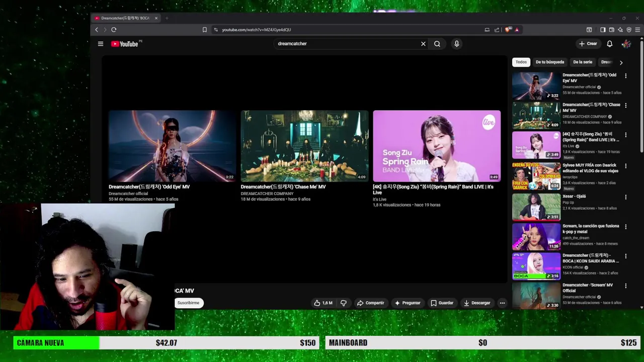Screen dimensions: 644x362
Task: Bookmark this page with the bookmark icon
Action: [x=205, y=30]
